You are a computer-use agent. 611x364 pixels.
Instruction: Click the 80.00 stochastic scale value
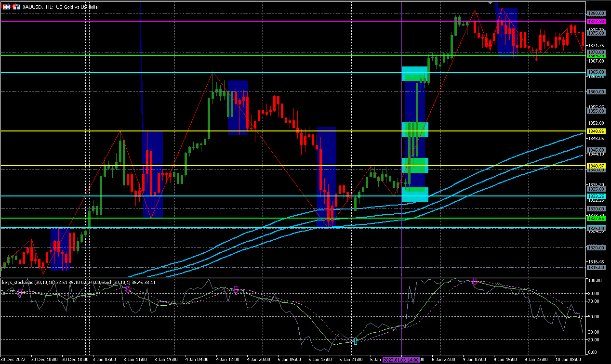pyautogui.click(x=594, y=293)
